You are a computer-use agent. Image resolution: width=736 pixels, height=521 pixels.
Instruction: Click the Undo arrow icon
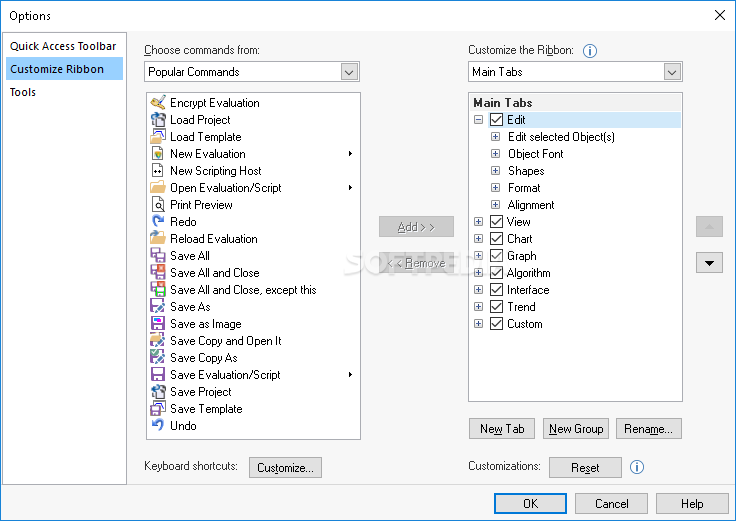pyautogui.click(x=157, y=426)
